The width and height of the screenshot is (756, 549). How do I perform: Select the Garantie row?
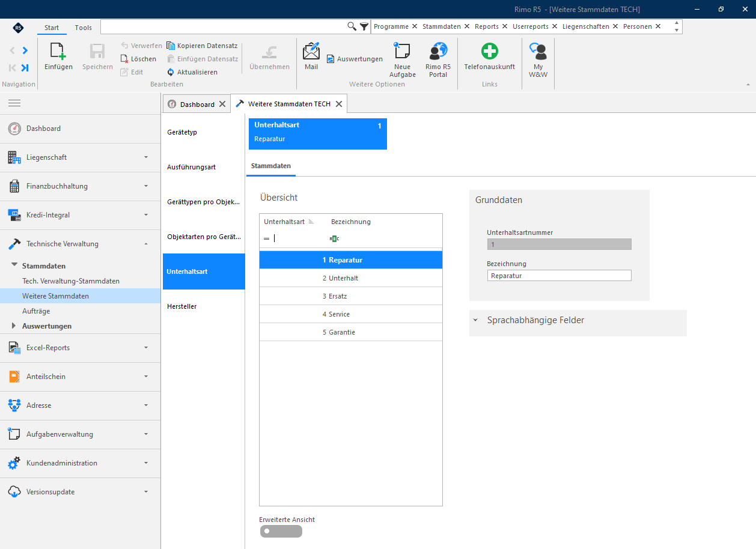pyautogui.click(x=351, y=332)
